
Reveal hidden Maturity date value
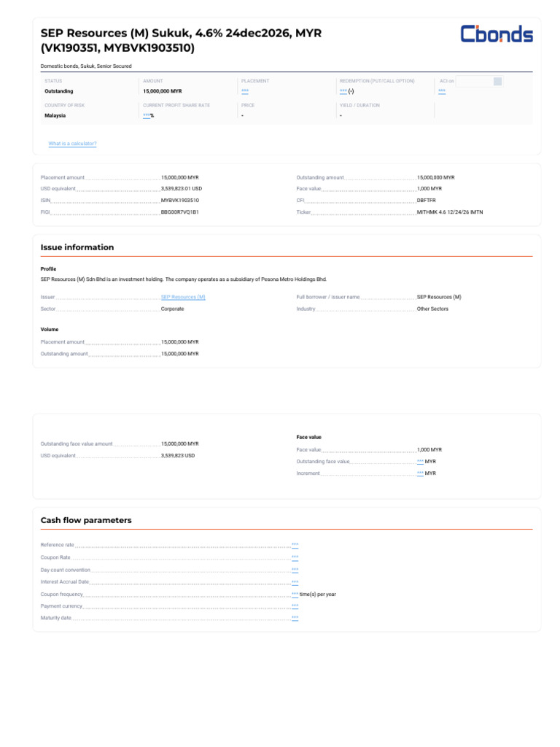[295, 618]
